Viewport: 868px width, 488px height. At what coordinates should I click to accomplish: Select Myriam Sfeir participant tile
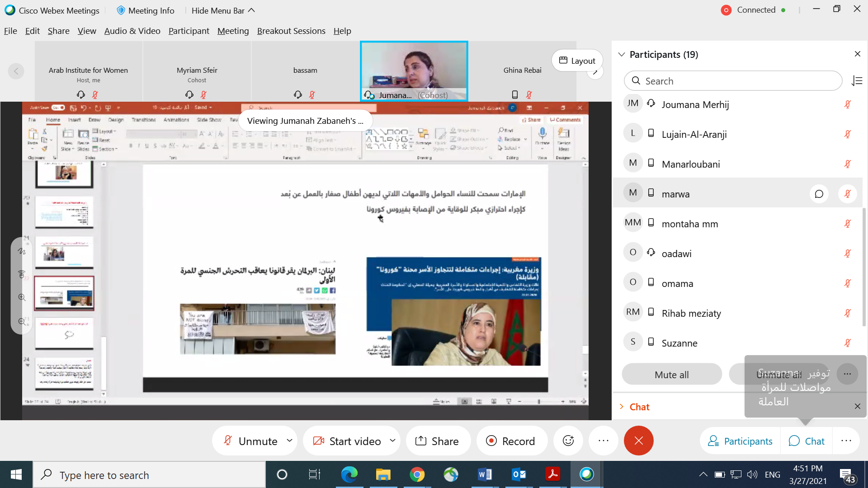[197, 71]
